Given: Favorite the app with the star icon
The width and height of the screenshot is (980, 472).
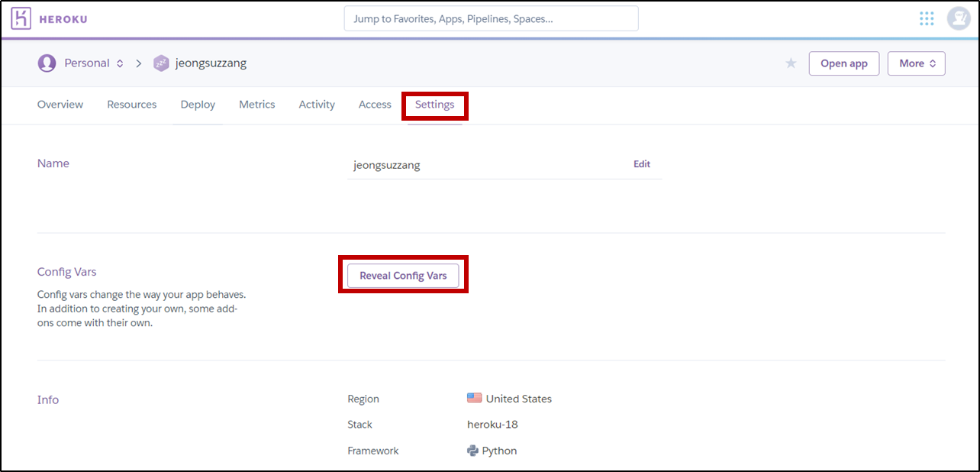Looking at the screenshot, I should tap(791, 63).
